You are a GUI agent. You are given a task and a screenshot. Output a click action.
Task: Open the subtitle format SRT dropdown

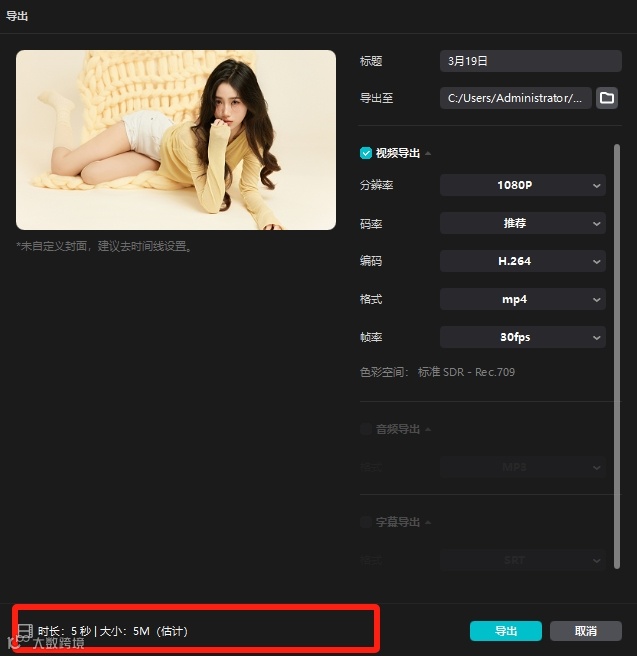tap(522, 560)
